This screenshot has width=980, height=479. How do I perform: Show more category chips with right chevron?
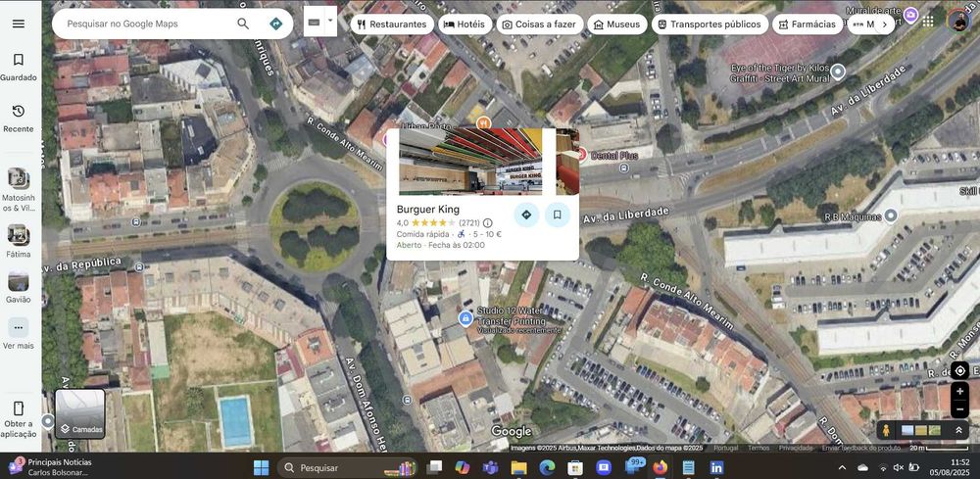coord(884,24)
